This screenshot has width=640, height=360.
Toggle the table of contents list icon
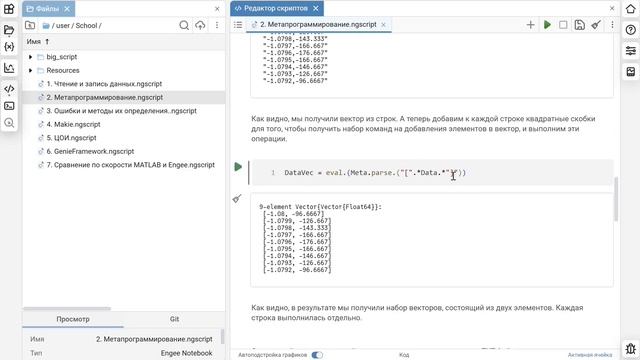(238, 25)
